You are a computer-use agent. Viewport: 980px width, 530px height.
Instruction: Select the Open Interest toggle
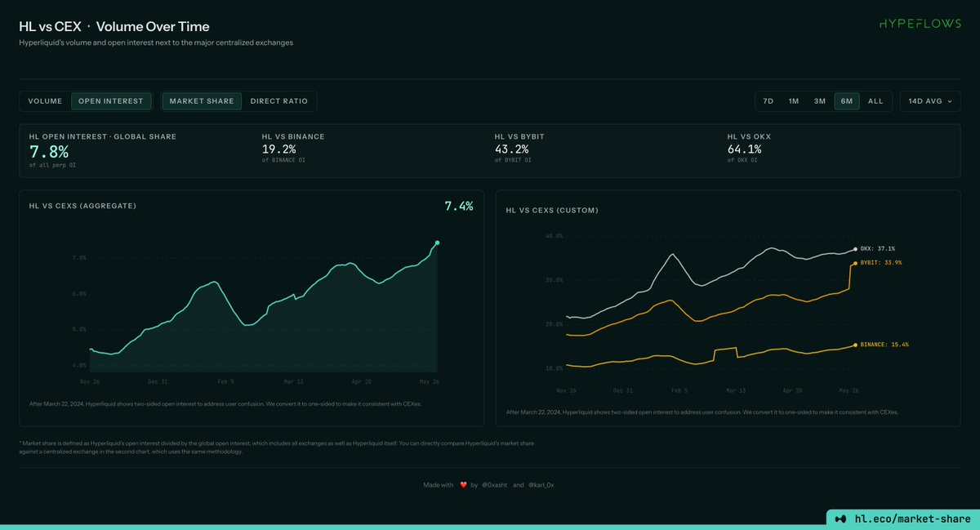(111, 101)
